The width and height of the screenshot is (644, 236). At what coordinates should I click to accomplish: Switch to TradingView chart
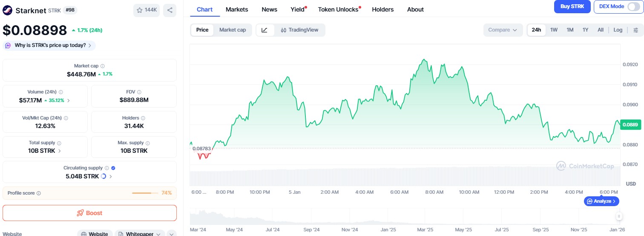[x=299, y=30]
